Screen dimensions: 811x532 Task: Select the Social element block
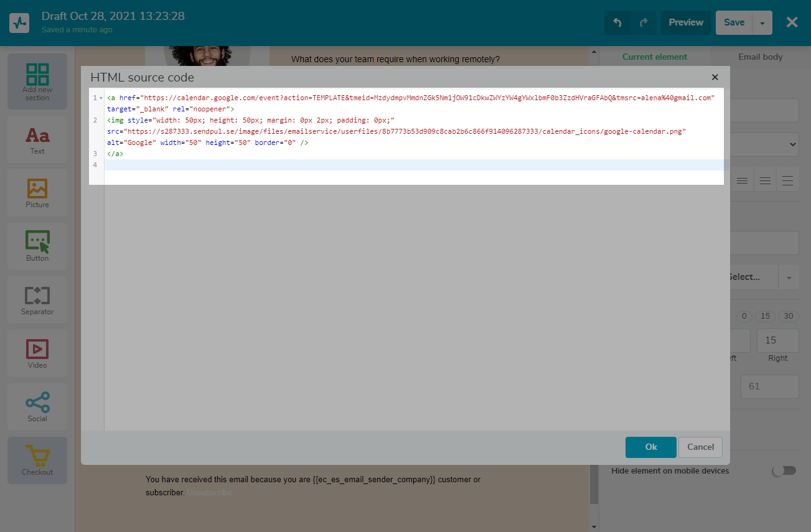[37, 407]
